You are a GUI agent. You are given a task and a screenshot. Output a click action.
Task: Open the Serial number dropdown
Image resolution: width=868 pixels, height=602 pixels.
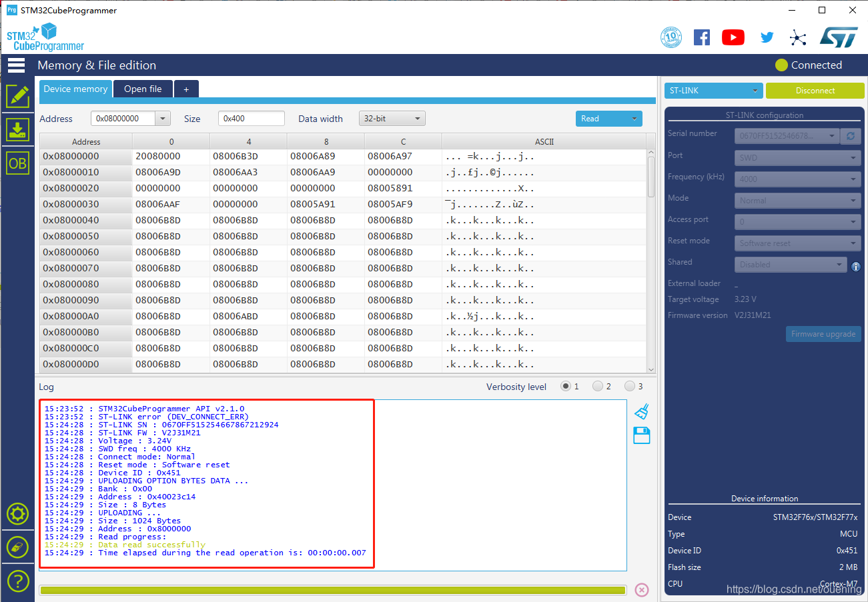point(787,136)
